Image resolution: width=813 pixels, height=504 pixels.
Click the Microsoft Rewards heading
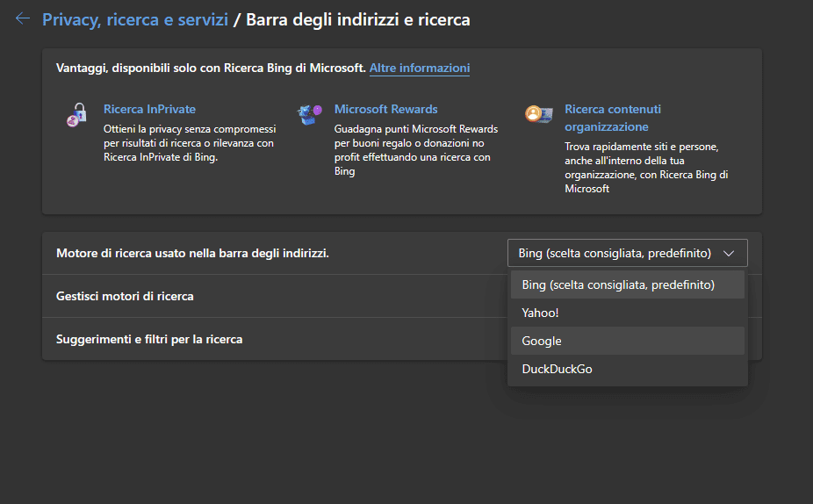pyautogui.click(x=385, y=109)
